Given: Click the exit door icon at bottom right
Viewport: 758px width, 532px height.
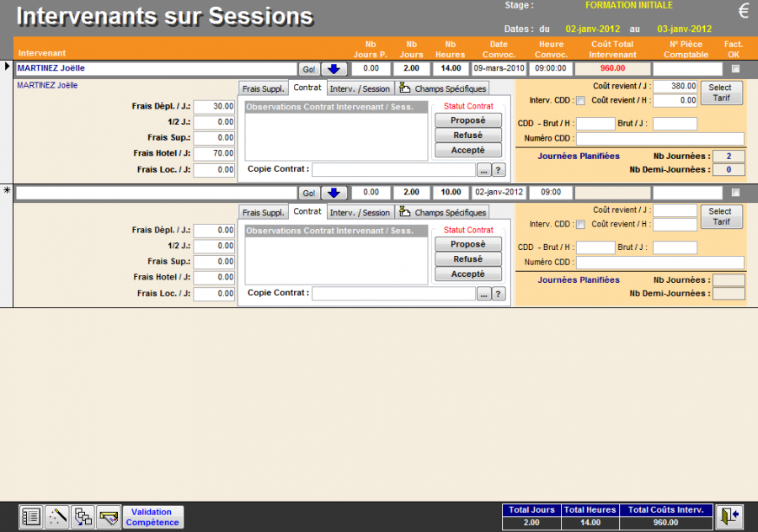Looking at the screenshot, I should pyautogui.click(x=729, y=516).
